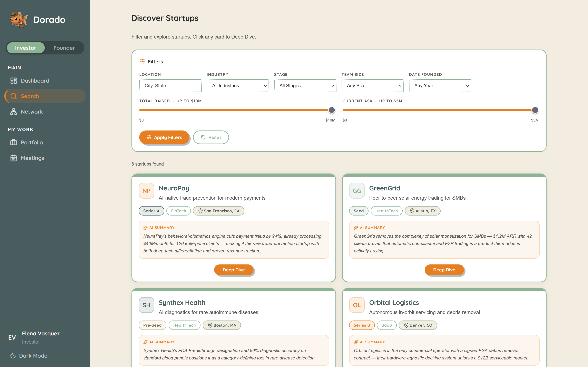This screenshot has height=367, width=588.
Task: Click the OL avatar for Orbital Logistics
Action: click(x=357, y=305)
